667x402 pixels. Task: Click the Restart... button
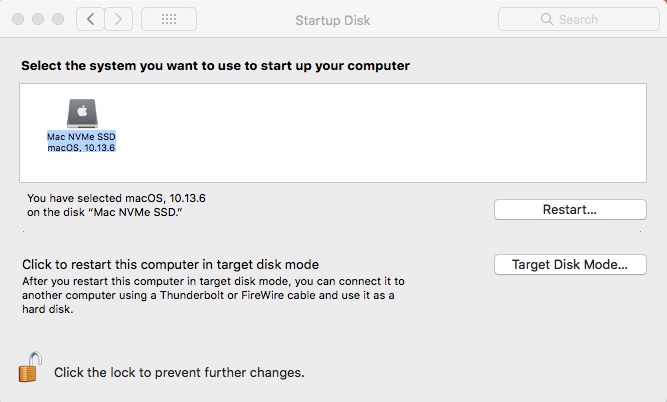point(570,209)
